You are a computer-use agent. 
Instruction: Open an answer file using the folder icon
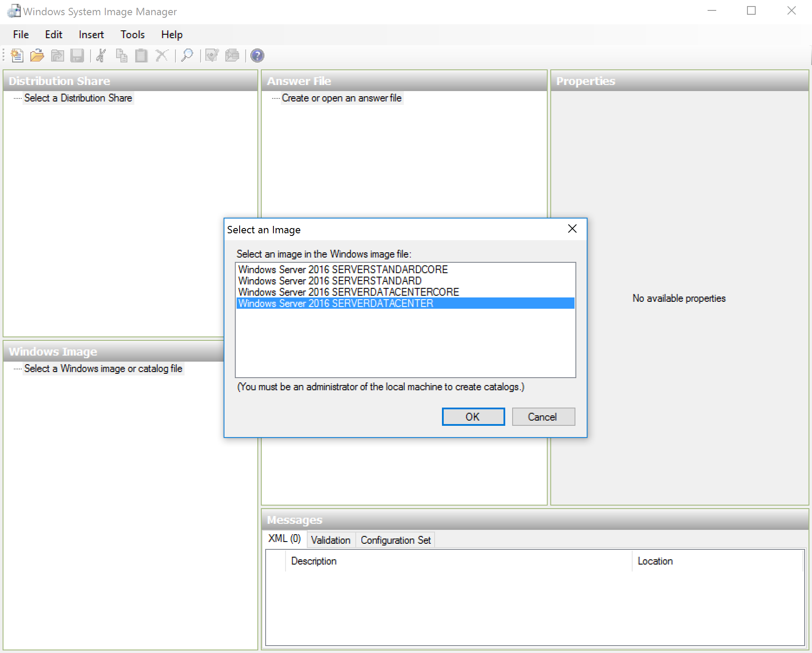pyautogui.click(x=37, y=56)
